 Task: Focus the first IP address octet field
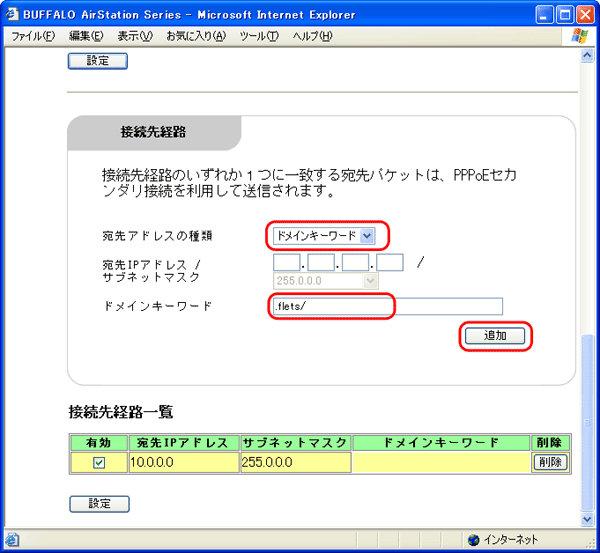click(287, 263)
